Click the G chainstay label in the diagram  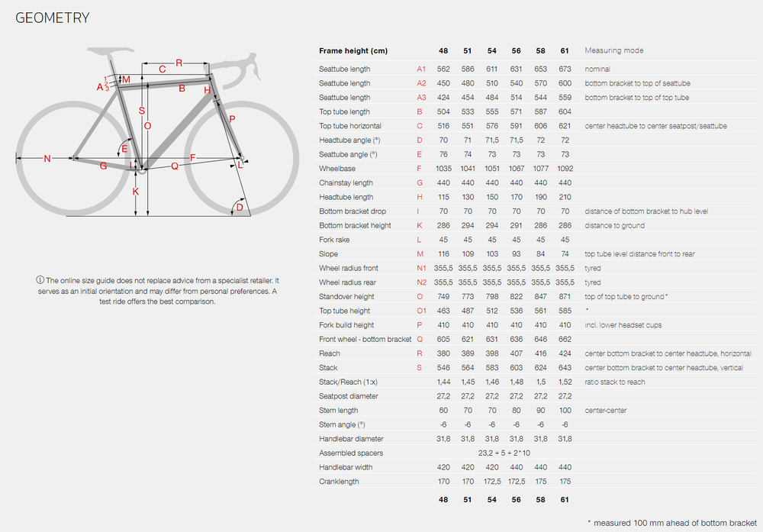click(103, 166)
